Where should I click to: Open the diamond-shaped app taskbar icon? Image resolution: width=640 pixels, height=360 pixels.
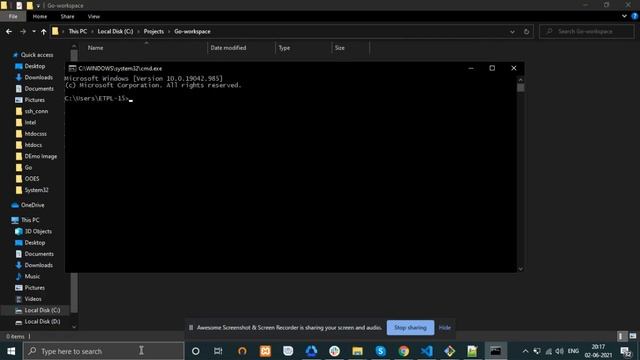point(449,351)
